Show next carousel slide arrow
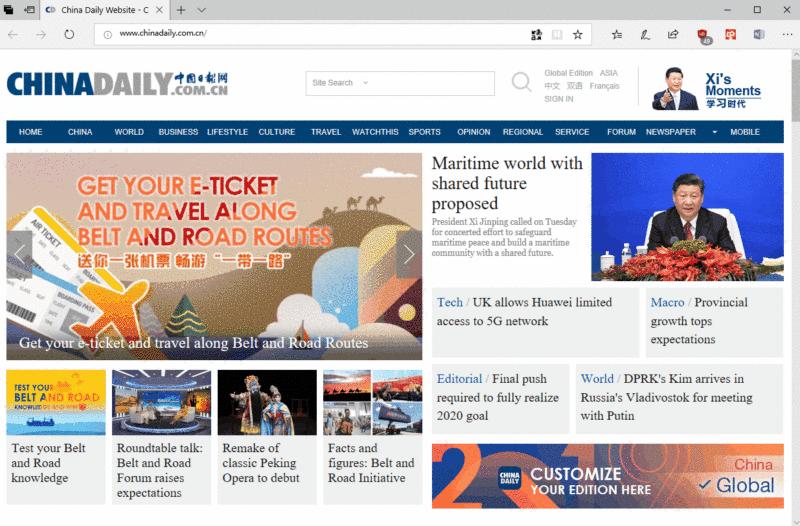The height and width of the screenshot is (526, 800). [x=409, y=254]
